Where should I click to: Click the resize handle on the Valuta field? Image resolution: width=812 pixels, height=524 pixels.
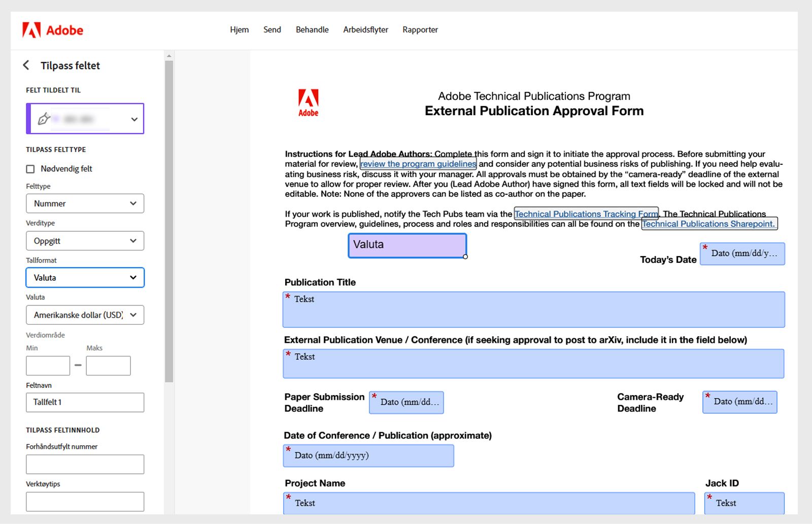(x=465, y=257)
